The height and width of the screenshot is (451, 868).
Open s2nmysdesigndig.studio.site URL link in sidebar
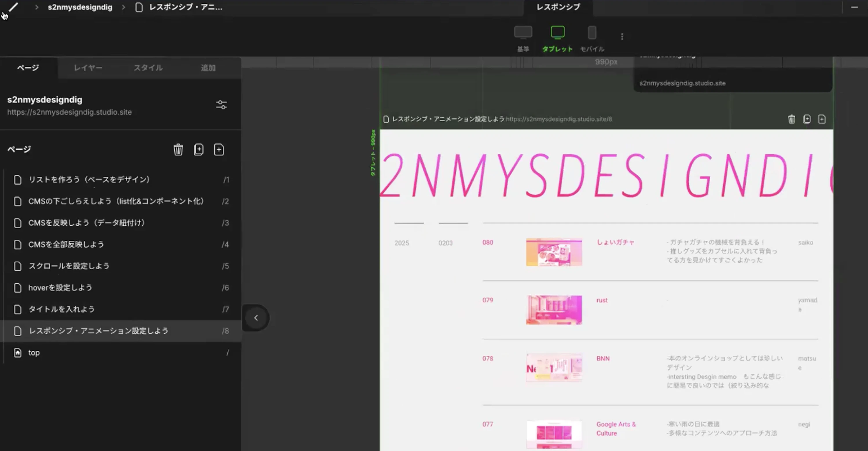tap(69, 112)
